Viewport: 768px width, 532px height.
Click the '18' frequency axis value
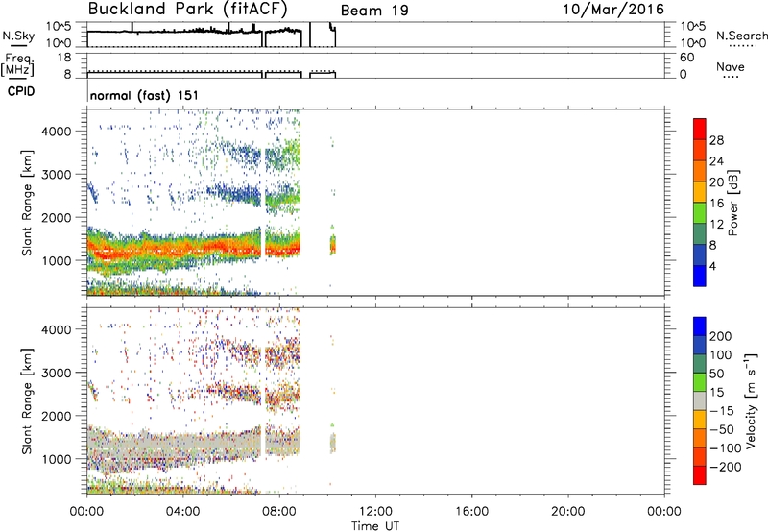[64, 58]
